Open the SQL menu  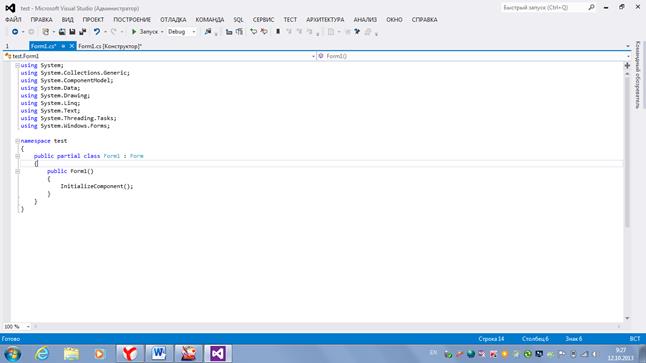(238, 20)
